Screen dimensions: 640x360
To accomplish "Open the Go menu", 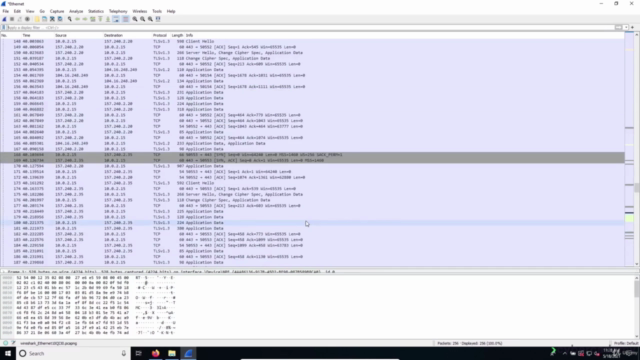I will (x=42, y=11).
